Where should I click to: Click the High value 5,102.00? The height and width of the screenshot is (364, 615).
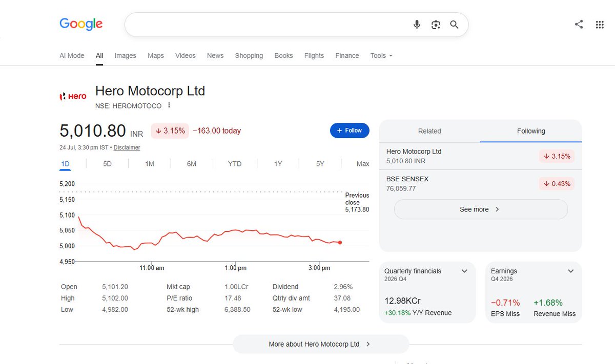[115, 298]
